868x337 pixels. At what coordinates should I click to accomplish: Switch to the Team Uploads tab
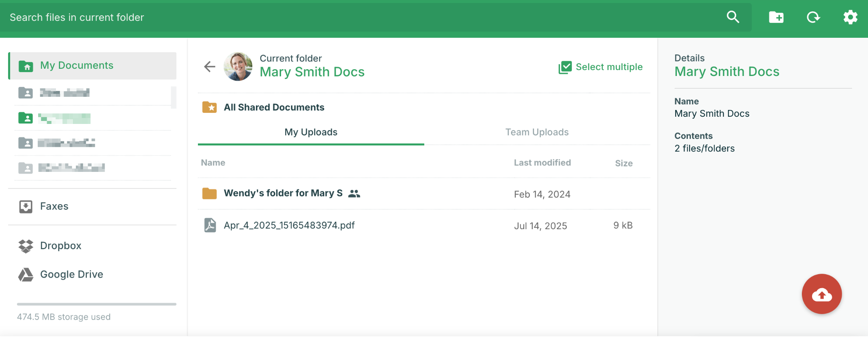tap(537, 132)
